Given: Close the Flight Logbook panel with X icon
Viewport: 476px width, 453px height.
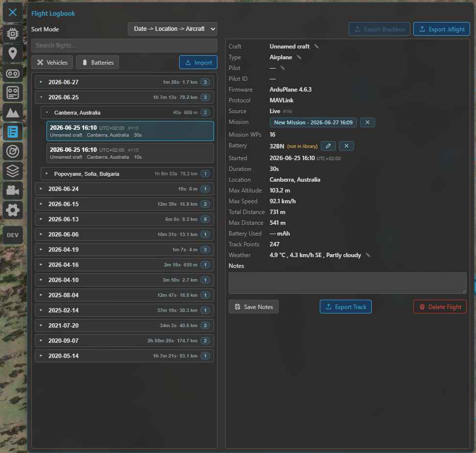Looking at the screenshot, I should tap(12, 12).
